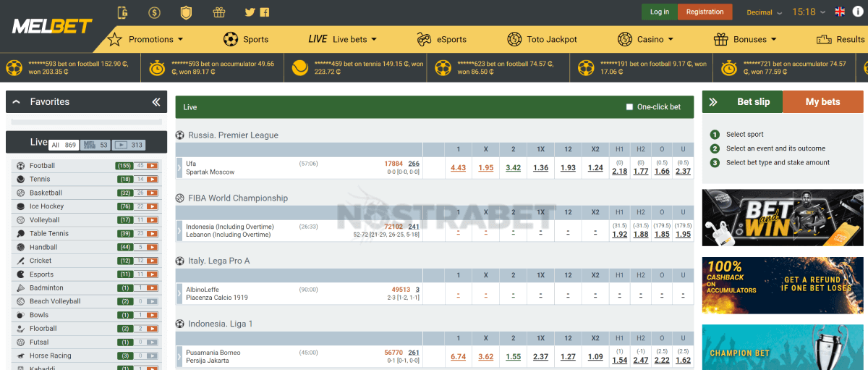This screenshot has height=370, width=868.
Task: Open Melbet Facebook page icon
Action: 265,12
